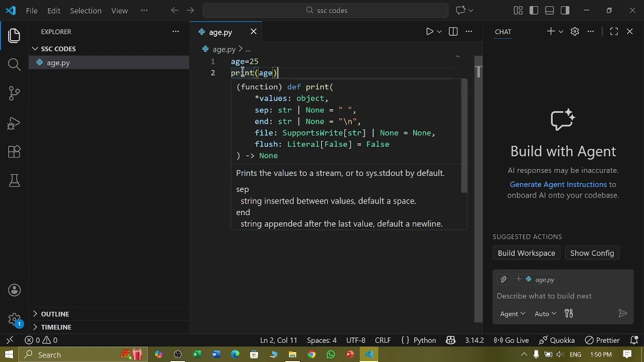Select age.py in the Explorer tree
644x362 pixels.
(109, 63)
